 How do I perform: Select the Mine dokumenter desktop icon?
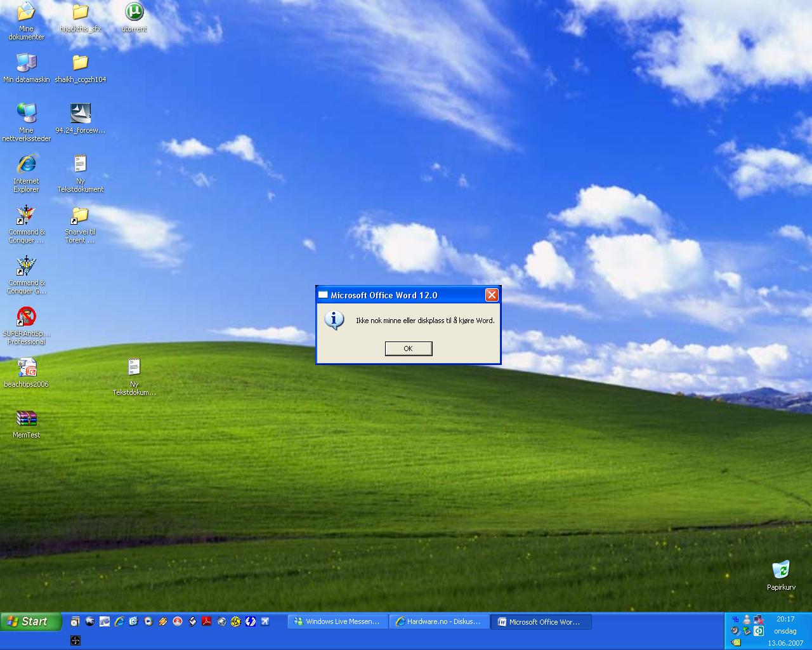(x=26, y=21)
